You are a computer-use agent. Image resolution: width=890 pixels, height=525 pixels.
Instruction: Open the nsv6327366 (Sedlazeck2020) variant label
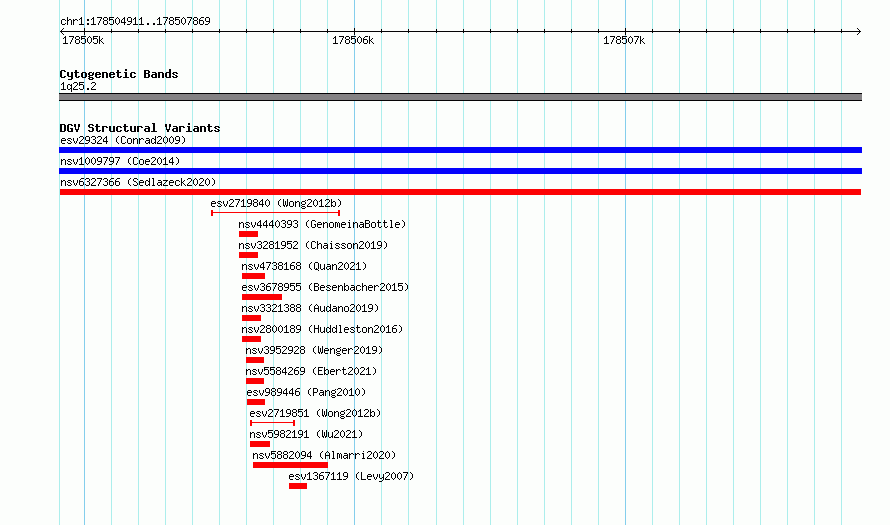coord(138,182)
